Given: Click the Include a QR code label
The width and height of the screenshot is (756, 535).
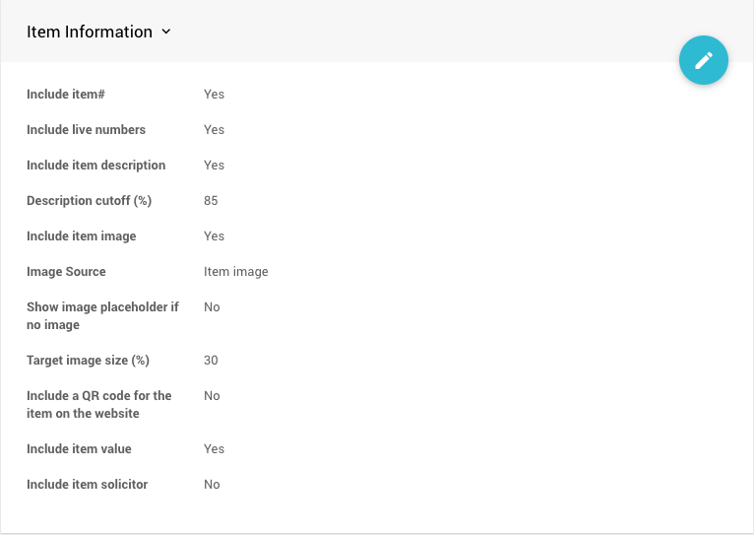Looking at the screenshot, I should (x=98, y=405).
